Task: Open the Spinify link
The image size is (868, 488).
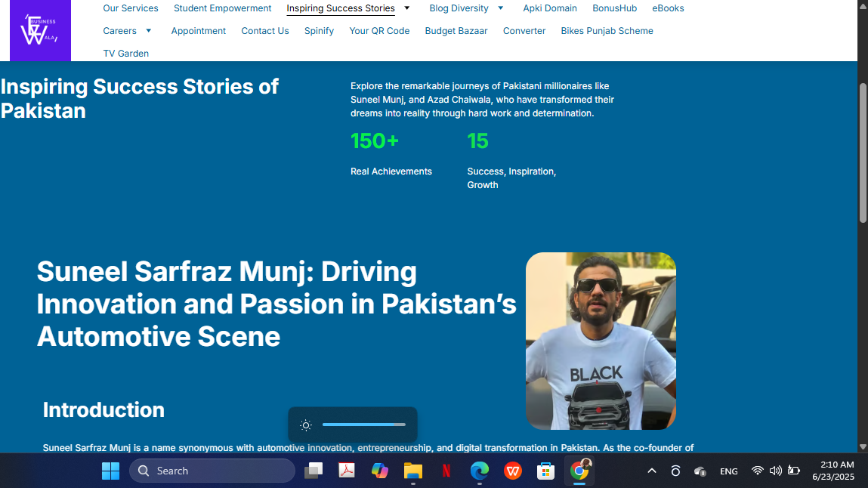Action: (319, 31)
